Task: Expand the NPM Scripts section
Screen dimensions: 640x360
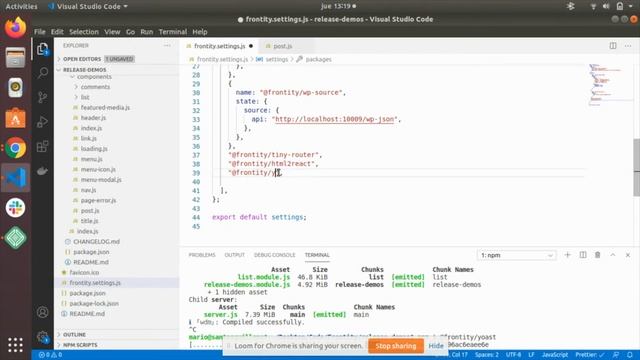Action: (x=80, y=345)
